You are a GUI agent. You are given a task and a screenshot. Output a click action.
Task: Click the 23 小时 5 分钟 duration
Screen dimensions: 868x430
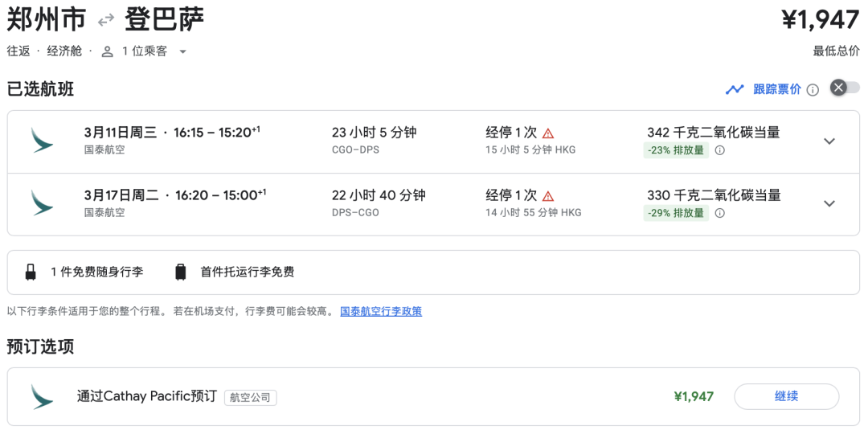point(375,133)
